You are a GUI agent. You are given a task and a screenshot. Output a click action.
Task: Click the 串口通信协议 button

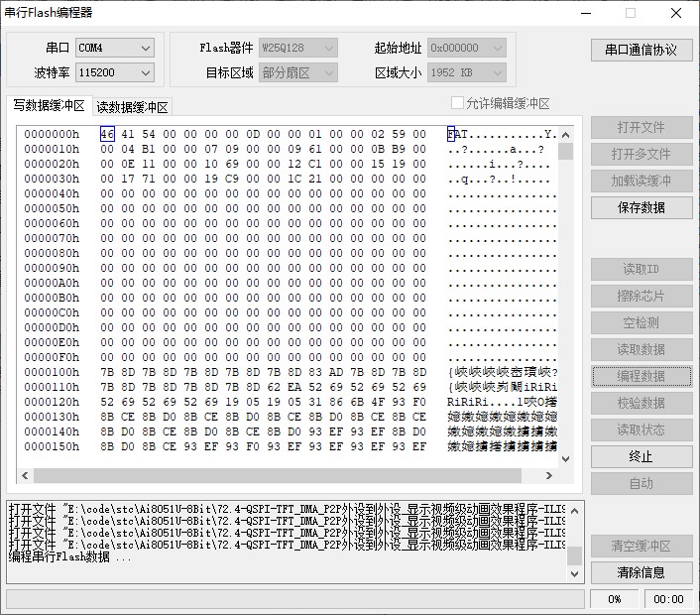coord(642,50)
